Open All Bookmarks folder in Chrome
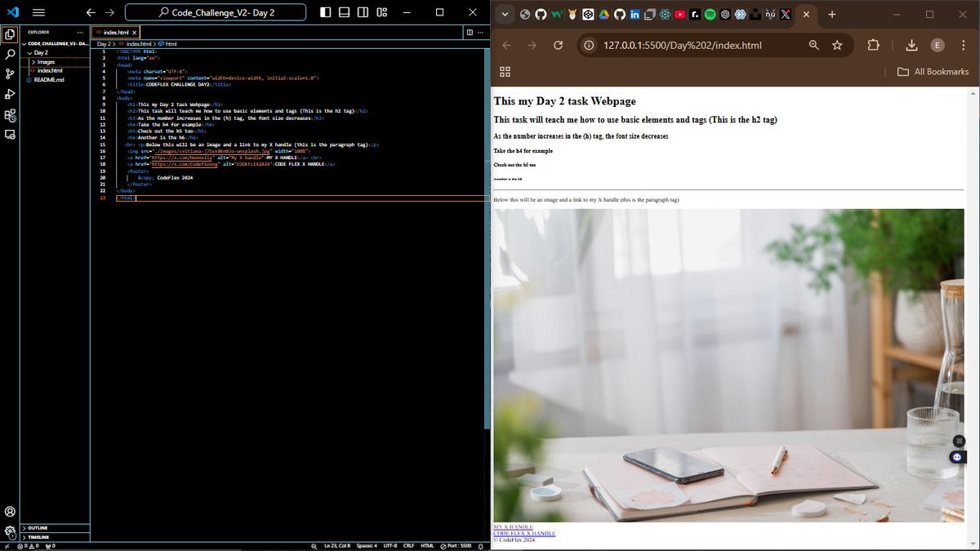 pyautogui.click(x=933, y=72)
